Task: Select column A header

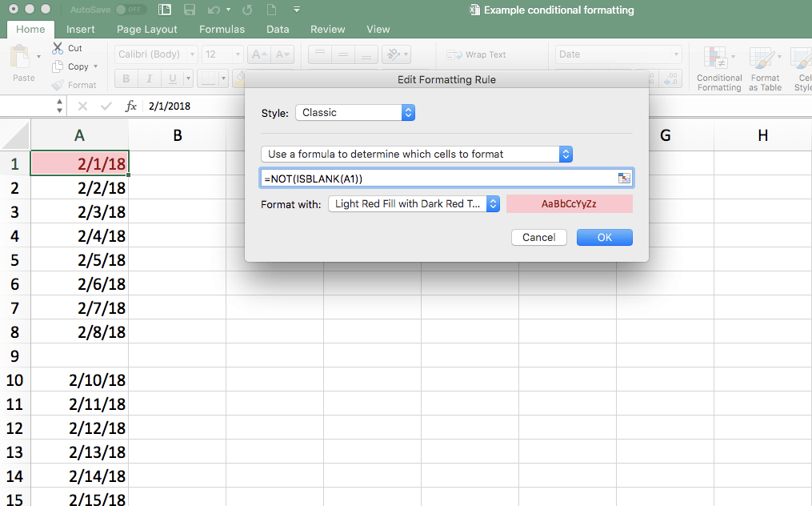Action: (x=79, y=135)
